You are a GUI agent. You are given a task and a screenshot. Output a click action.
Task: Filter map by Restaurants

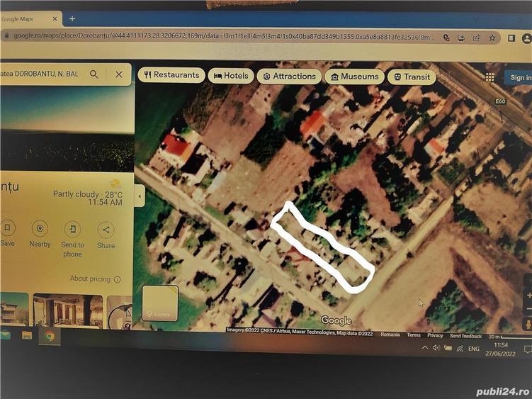click(x=171, y=75)
